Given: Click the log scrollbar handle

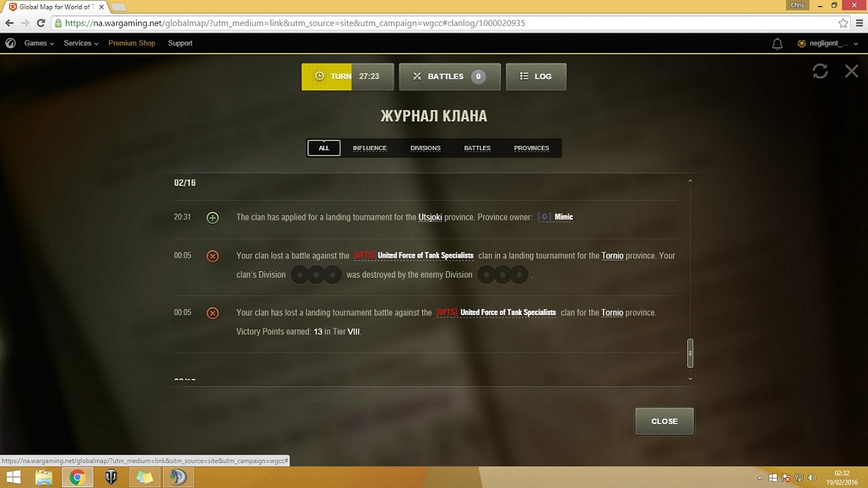Looking at the screenshot, I should click(690, 353).
